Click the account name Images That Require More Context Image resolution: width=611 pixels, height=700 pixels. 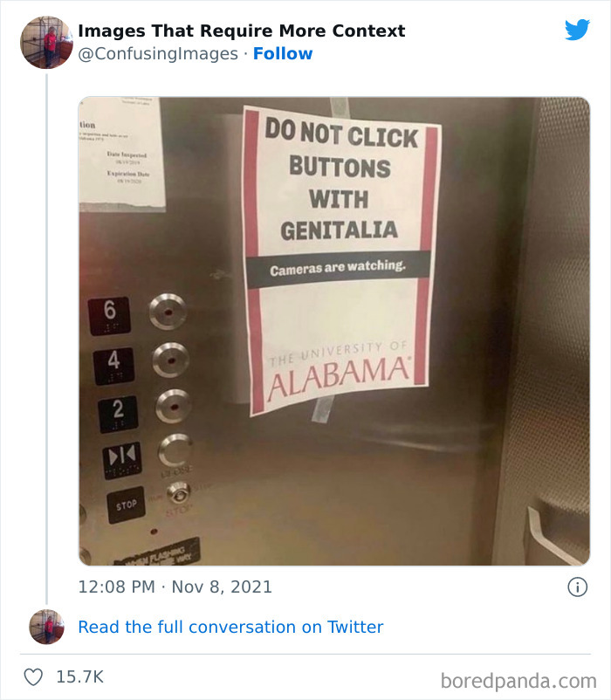click(242, 31)
